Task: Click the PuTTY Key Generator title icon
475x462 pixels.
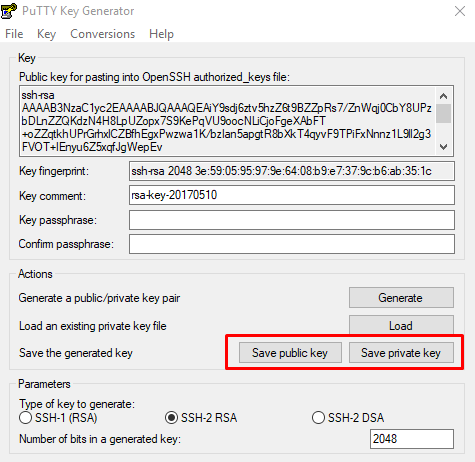Action: click(x=9, y=11)
